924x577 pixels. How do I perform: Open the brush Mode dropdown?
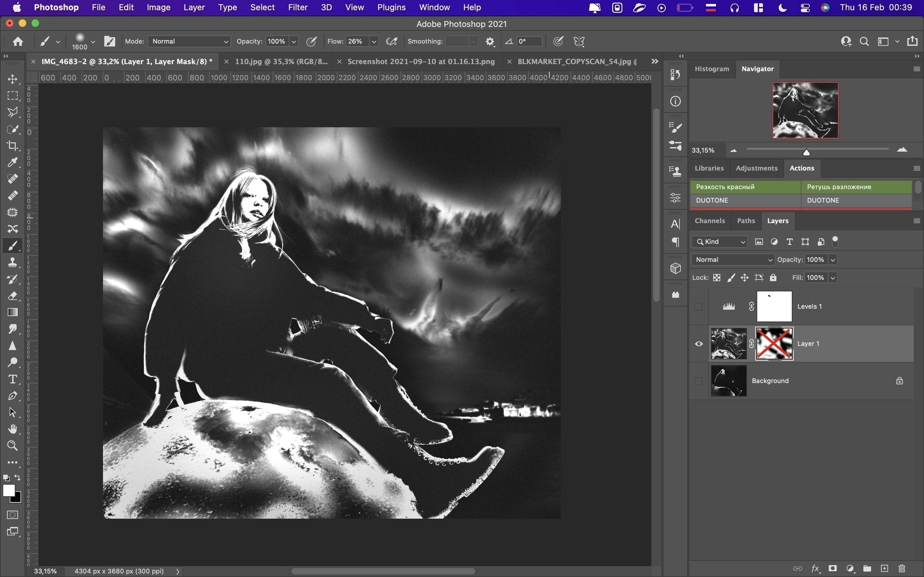[189, 41]
